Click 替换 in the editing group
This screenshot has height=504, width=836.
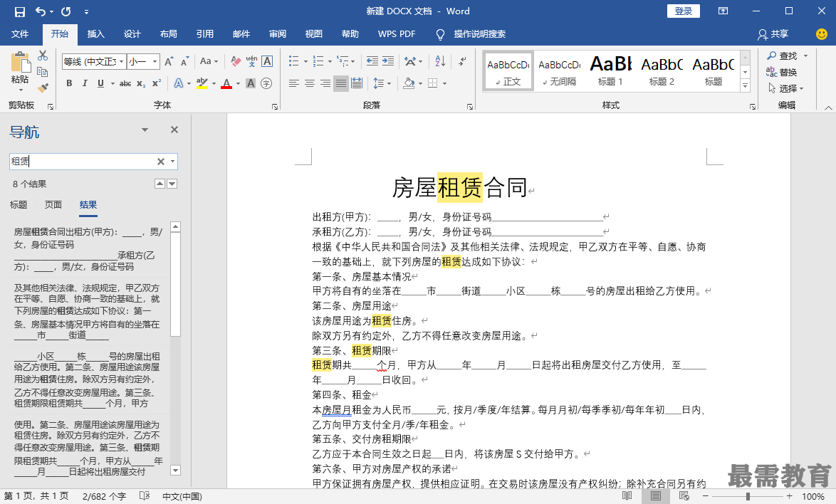(782, 72)
